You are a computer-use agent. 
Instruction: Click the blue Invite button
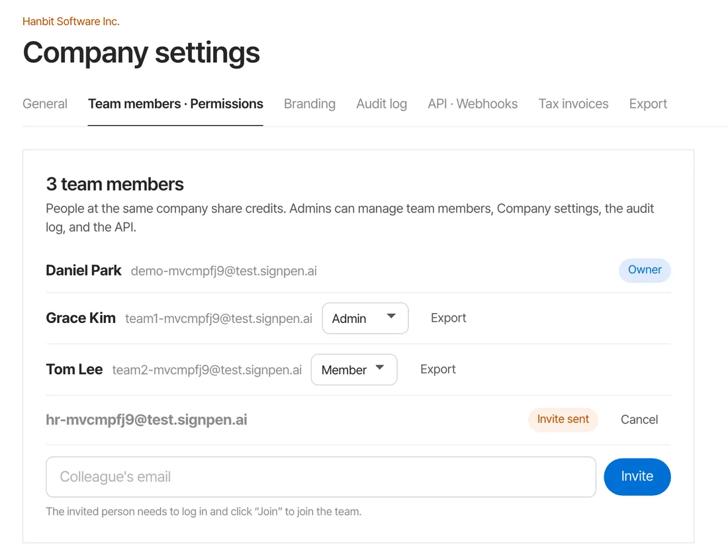pos(637,477)
